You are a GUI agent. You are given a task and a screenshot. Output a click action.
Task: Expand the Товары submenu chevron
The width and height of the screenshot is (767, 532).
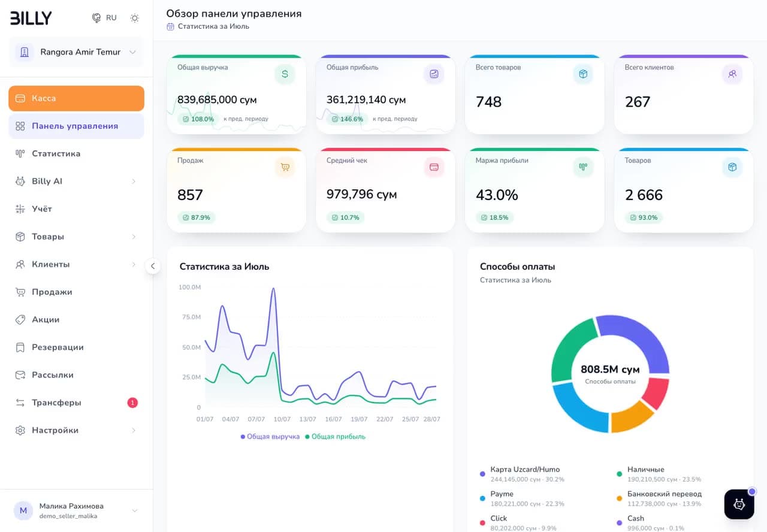tap(134, 237)
